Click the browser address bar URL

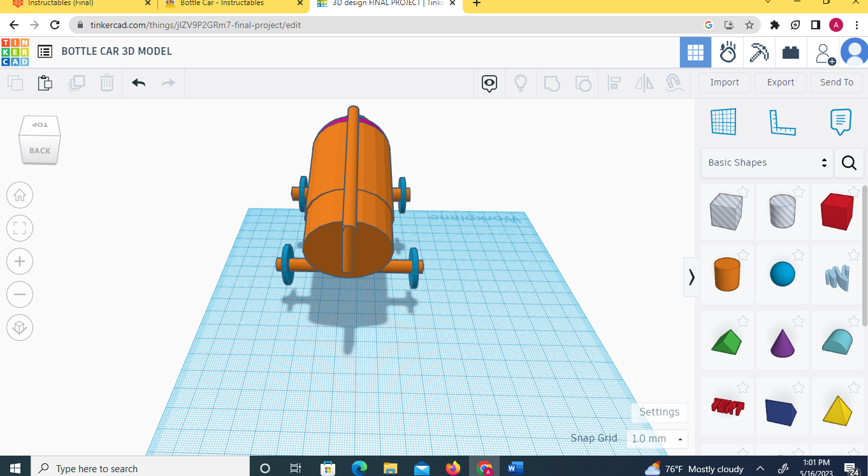coord(196,25)
